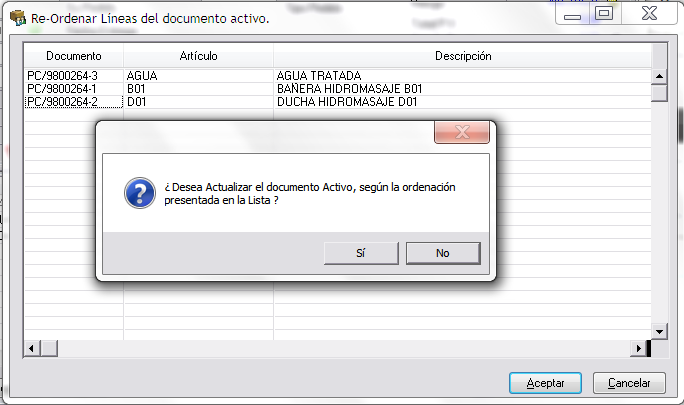Screen dimensions: 684x405
Task: Click the Aceptar button
Action: (x=545, y=383)
